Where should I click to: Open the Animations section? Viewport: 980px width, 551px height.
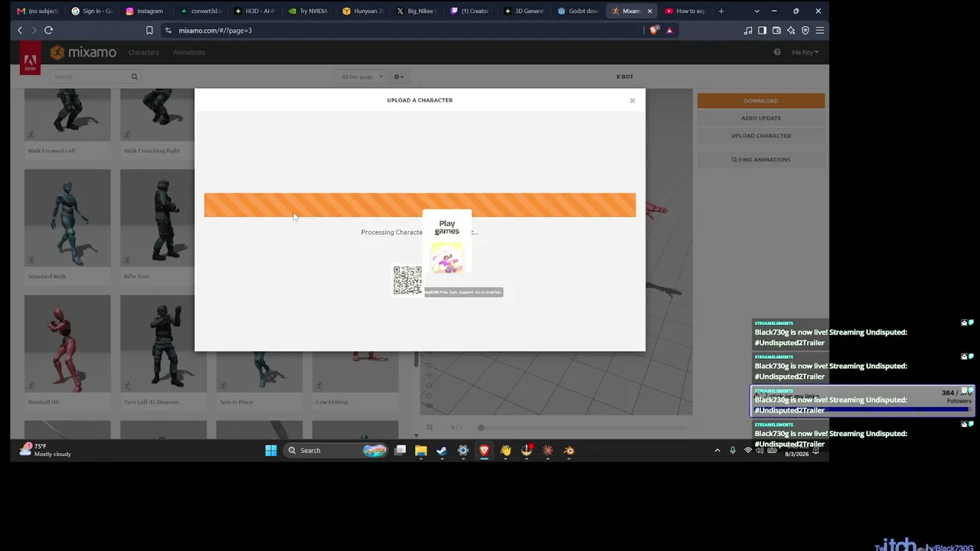click(x=189, y=53)
